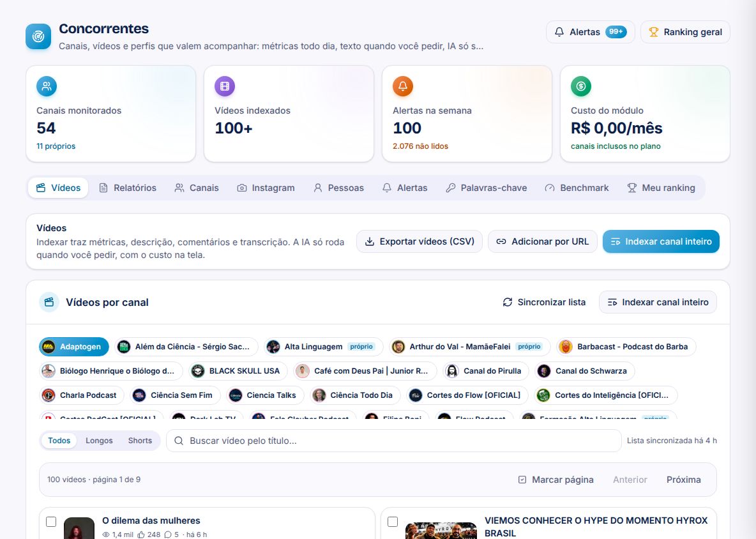
Task: Click the 11 próprios text
Action: click(56, 146)
